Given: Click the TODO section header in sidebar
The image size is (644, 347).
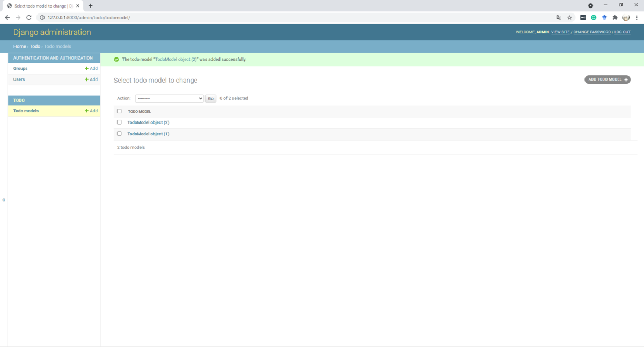Looking at the screenshot, I should pos(19,100).
